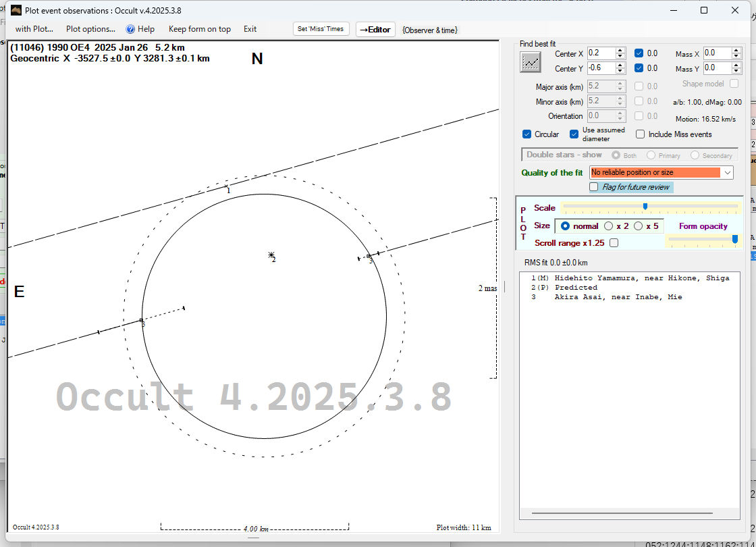Click the Scale slider handle
This screenshot has width=756, height=547.
pyautogui.click(x=645, y=207)
